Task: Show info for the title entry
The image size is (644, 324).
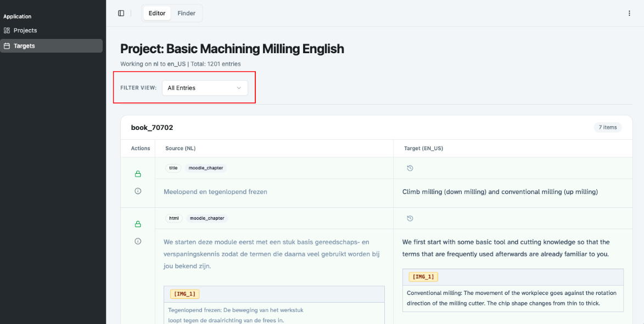Action: 138,191
